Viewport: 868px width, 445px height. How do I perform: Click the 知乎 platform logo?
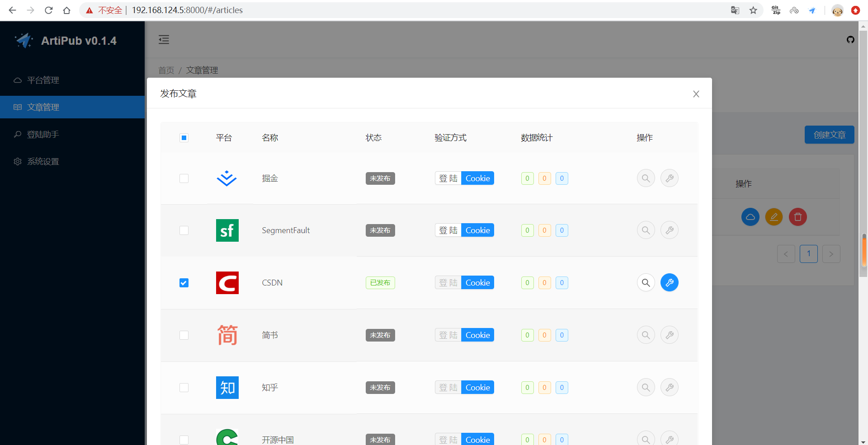pos(227,388)
